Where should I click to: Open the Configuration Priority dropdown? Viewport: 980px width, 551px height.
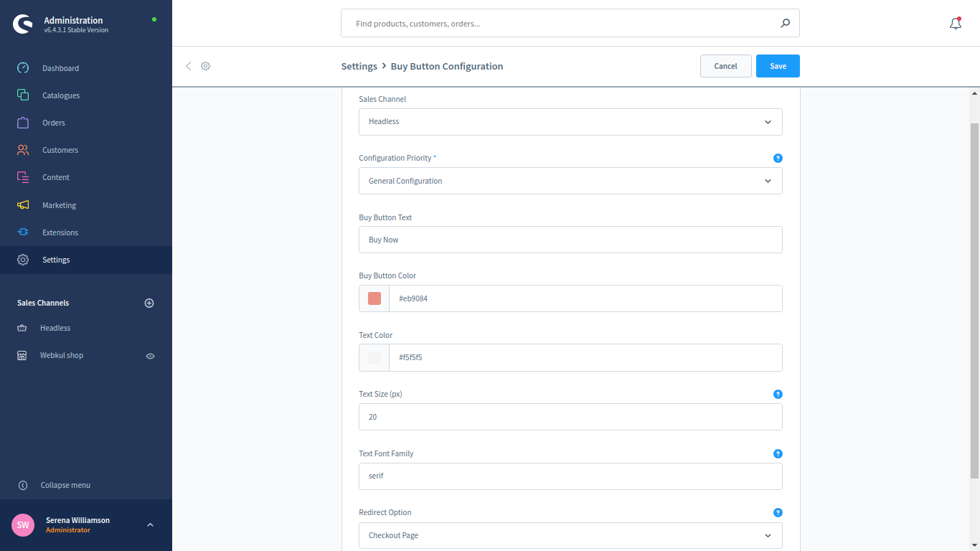[570, 181]
